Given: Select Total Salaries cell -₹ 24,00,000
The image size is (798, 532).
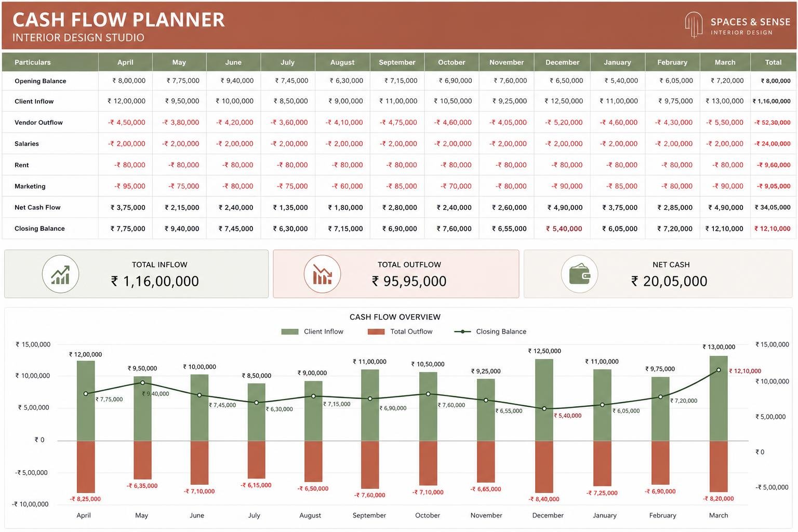Looking at the screenshot, I should point(772,144).
